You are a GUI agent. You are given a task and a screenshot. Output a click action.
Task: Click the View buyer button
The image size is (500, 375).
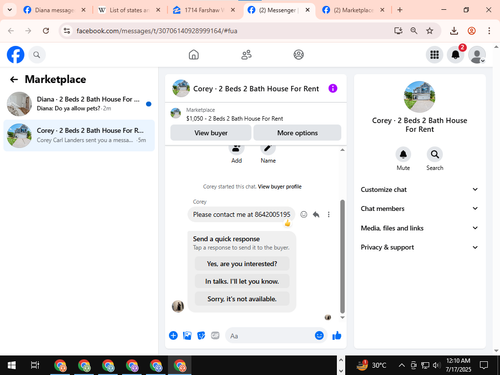pyautogui.click(x=211, y=133)
